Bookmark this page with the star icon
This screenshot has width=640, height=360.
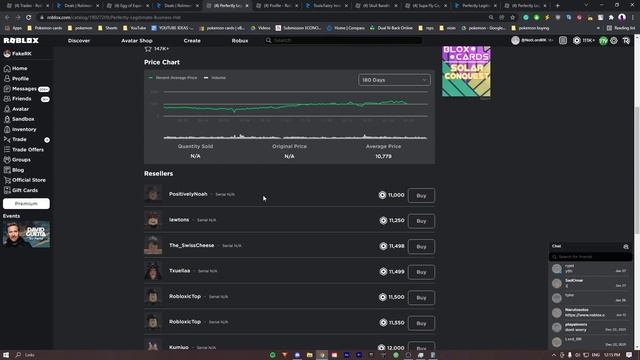512,18
